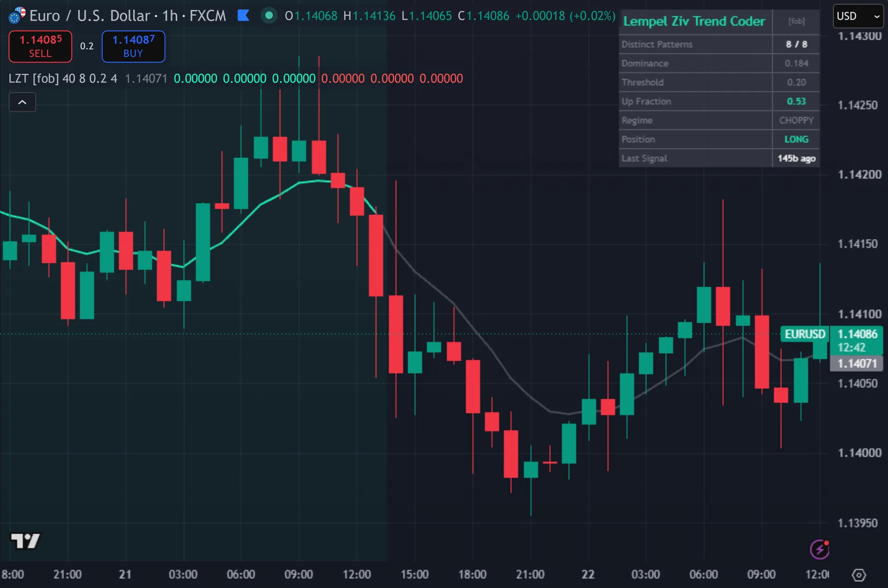Click the 1.14200 price axis label

point(859,175)
